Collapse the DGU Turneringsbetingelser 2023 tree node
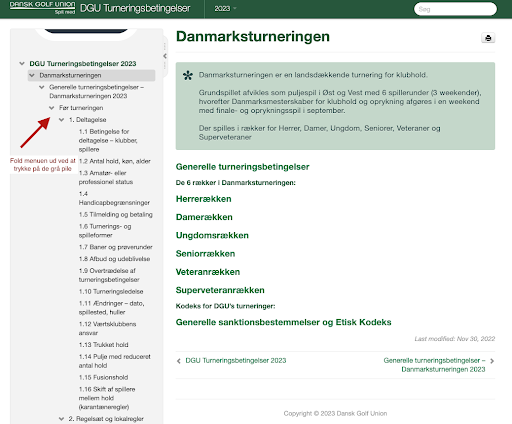 (x=22, y=63)
